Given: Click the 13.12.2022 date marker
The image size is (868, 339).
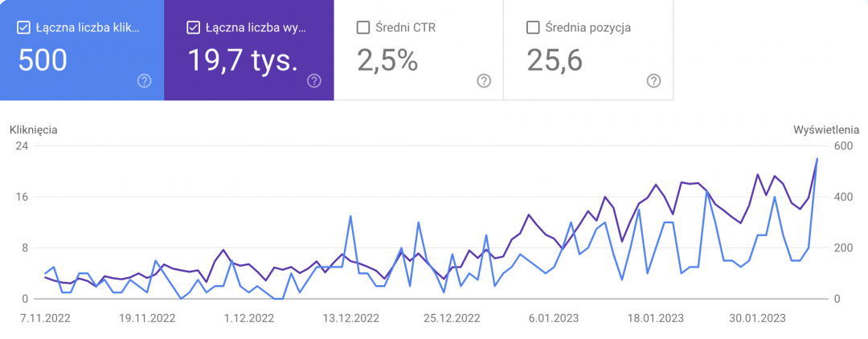Looking at the screenshot, I should point(350,317).
